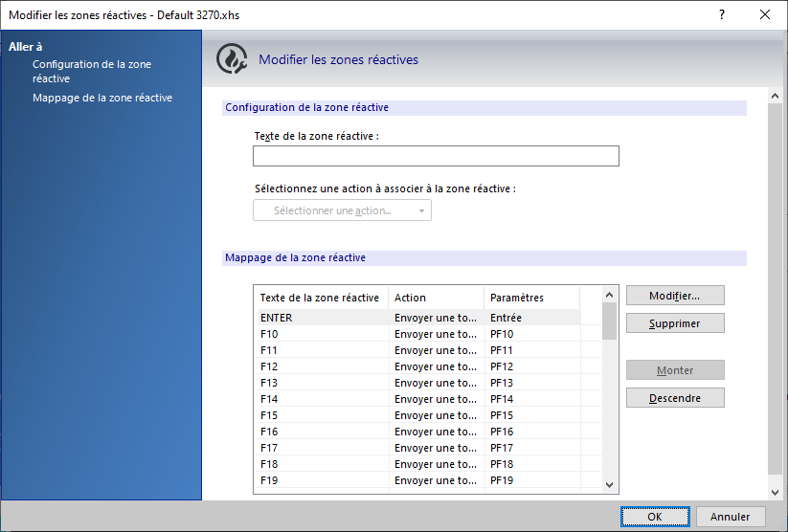Click the dialog's main scroll down arrow
788x532 pixels.
pyautogui.click(x=775, y=493)
